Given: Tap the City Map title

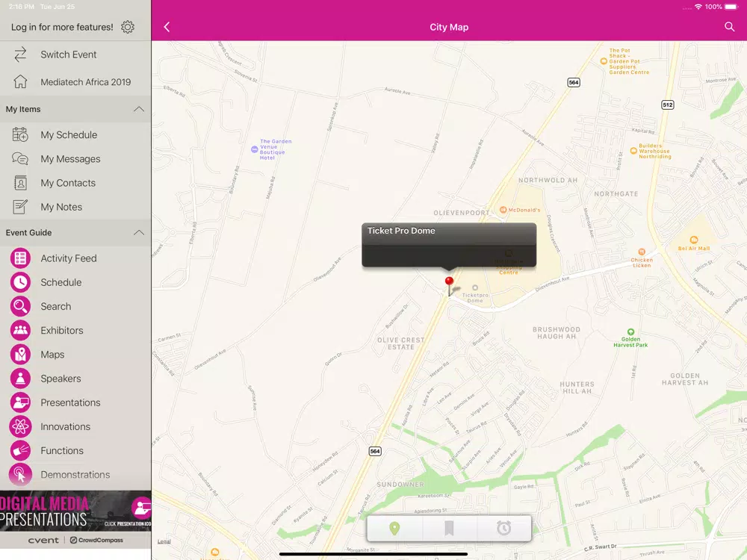Looking at the screenshot, I should pos(449,27).
